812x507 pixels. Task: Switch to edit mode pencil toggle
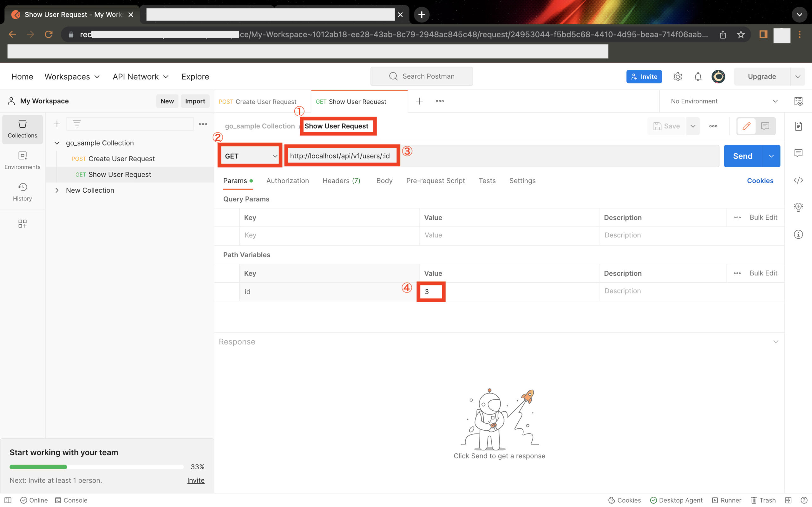(746, 126)
